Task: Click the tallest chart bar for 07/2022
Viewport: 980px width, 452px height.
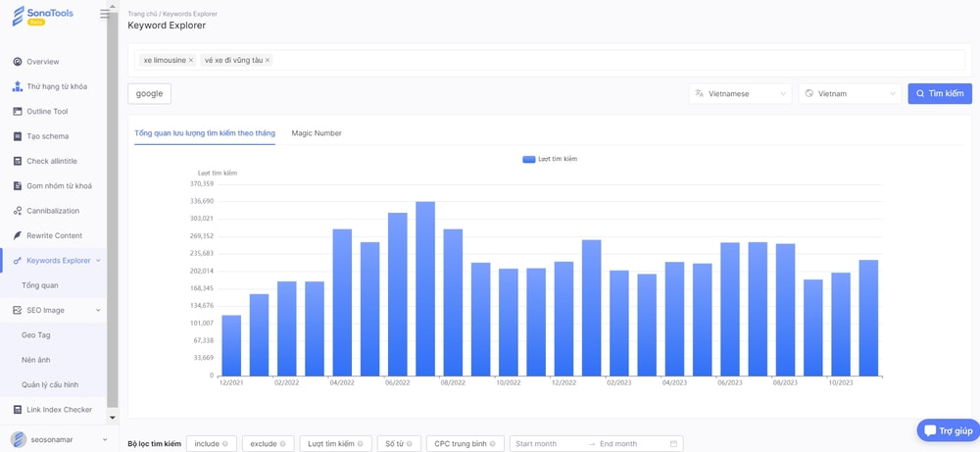Action: [425, 289]
